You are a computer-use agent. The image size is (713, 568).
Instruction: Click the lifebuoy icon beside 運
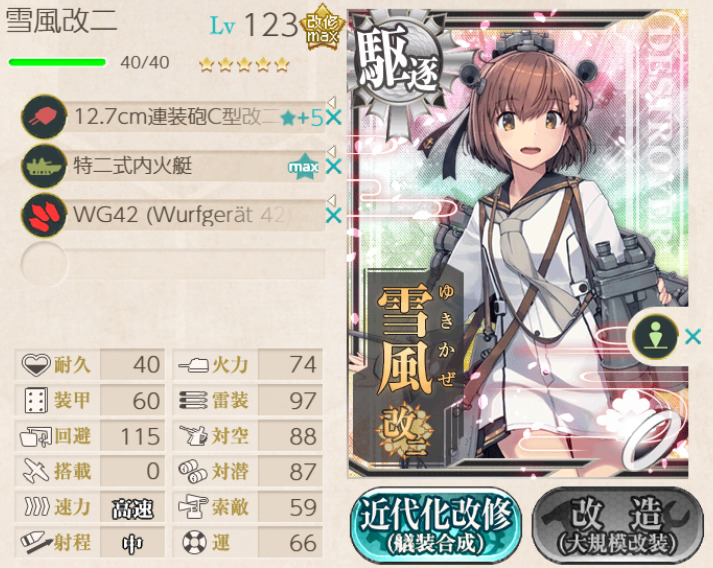[x=194, y=542]
